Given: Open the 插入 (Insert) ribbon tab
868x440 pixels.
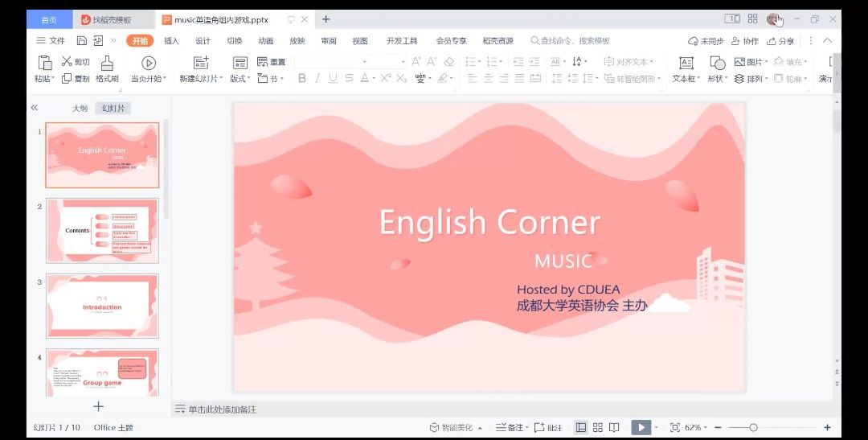Looking at the screenshot, I should click(x=171, y=41).
